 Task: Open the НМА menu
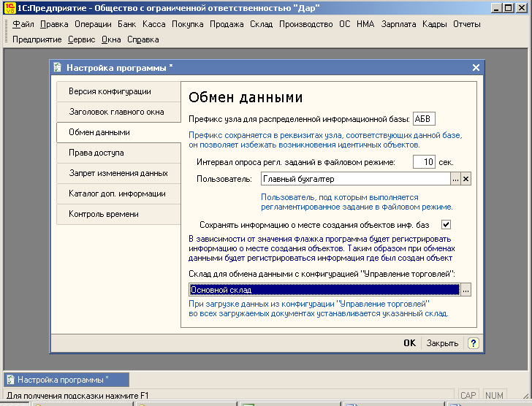[x=365, y=24]
